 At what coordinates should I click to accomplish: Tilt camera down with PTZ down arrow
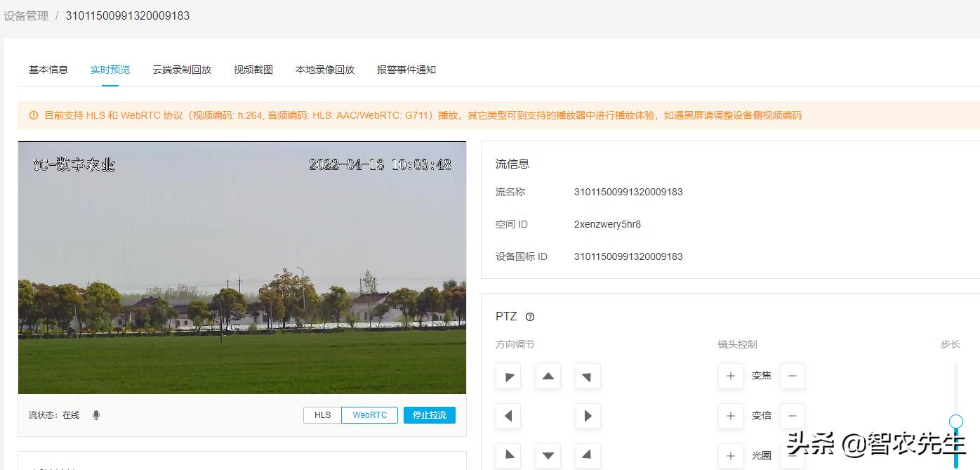(x=548, y=455)
